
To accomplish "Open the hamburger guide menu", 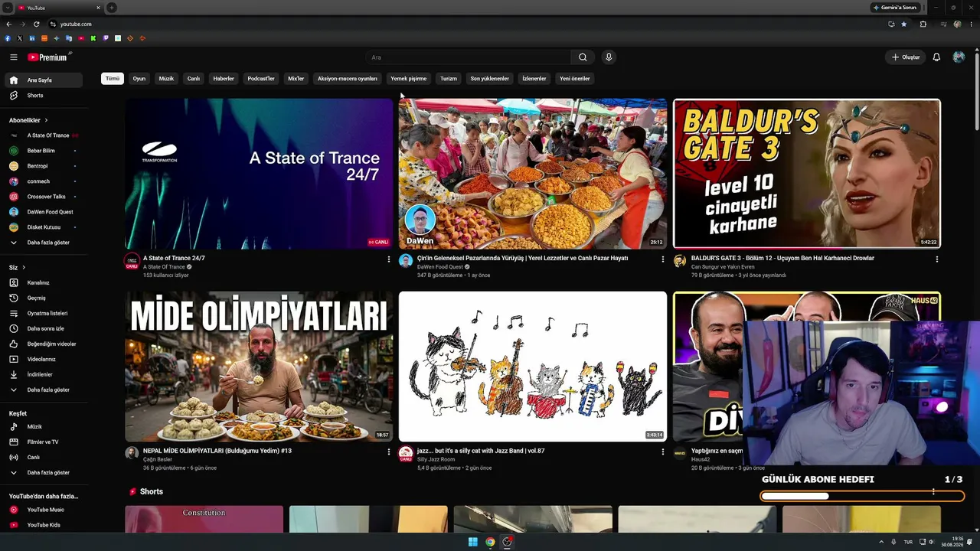I will click(x=14, y=57).
